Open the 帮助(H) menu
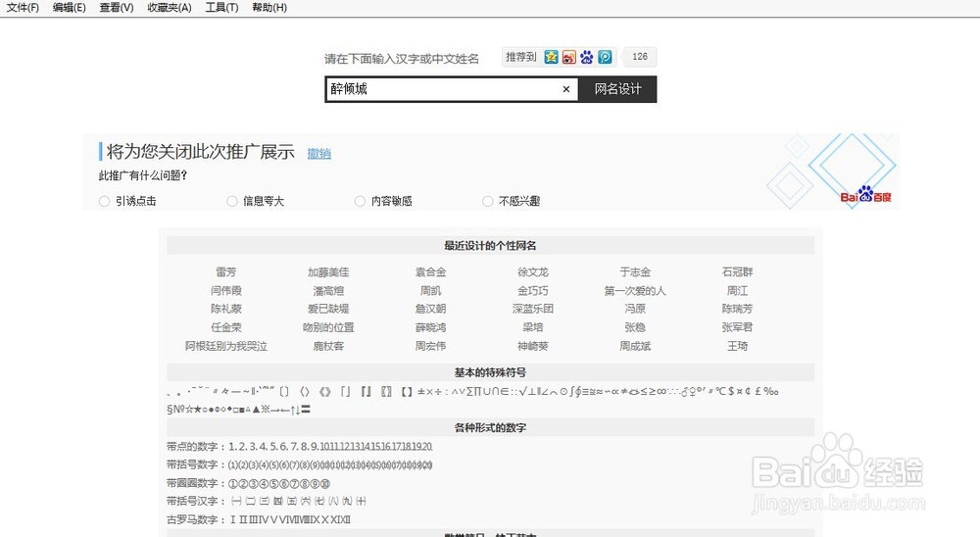Viewport: 980px width, 537px height. (269, 8)
